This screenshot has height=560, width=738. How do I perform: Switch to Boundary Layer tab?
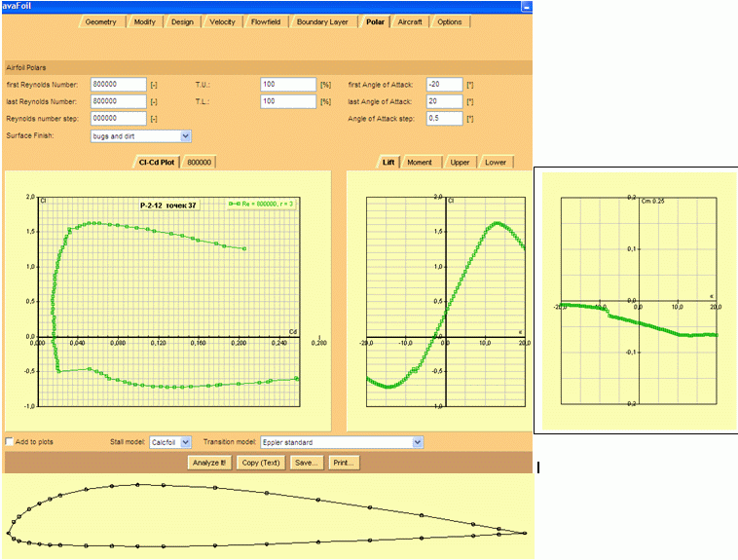[x=322, y=21]
